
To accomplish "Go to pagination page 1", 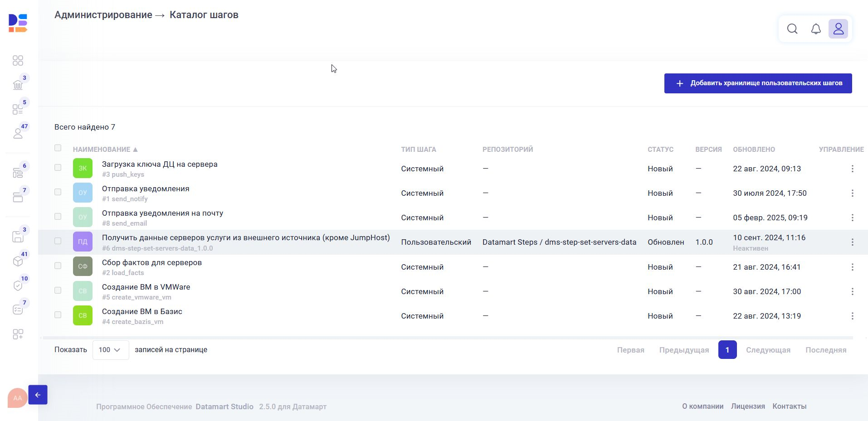I will click(x=727, y=350).
